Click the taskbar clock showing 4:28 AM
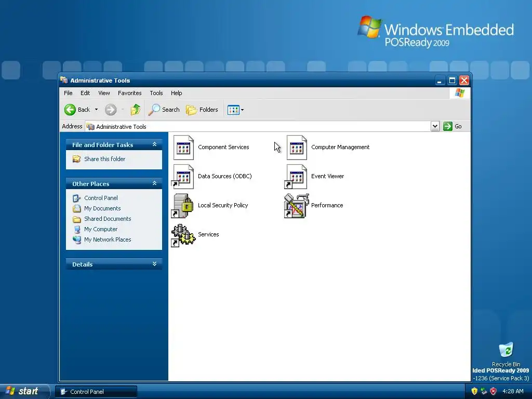The image size is (532, 399). tap(513, 391)
